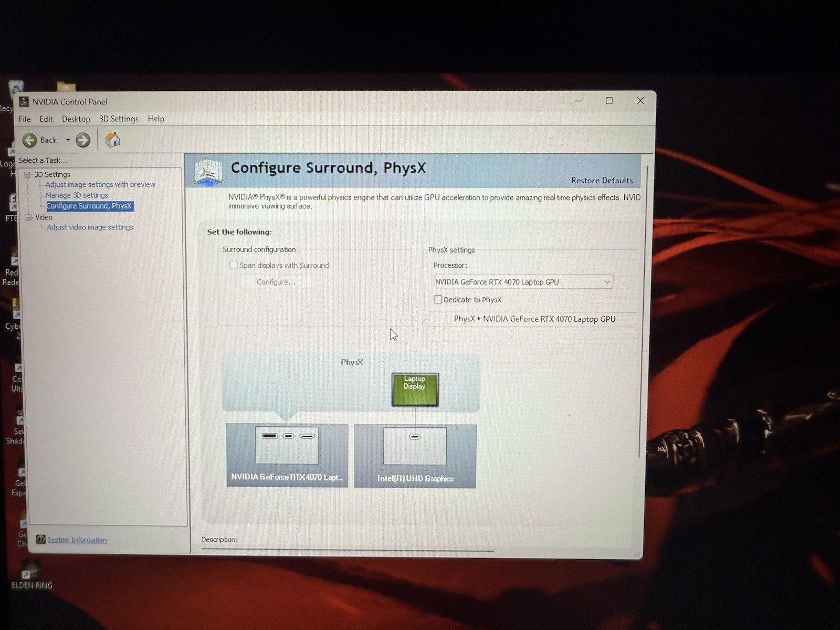
Task: Select Adjust image settings with preview
Action: point(100,184)
